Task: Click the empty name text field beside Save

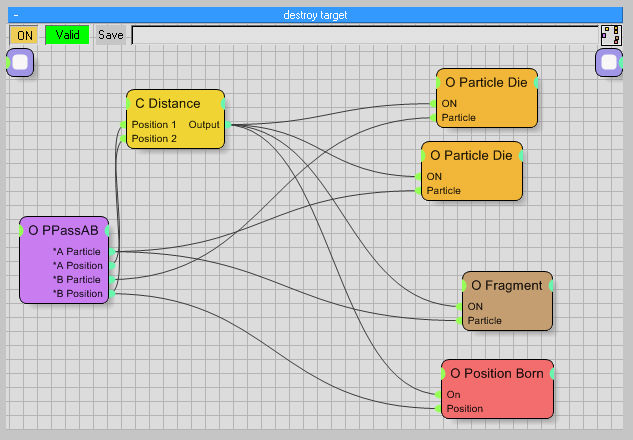Action: click(x=362, y=35)
